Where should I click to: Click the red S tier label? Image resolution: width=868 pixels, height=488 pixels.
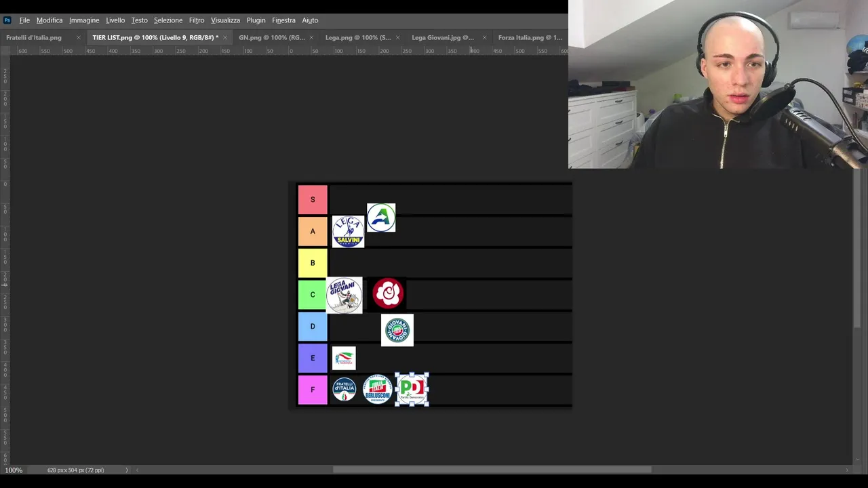[x=313, y=200]
